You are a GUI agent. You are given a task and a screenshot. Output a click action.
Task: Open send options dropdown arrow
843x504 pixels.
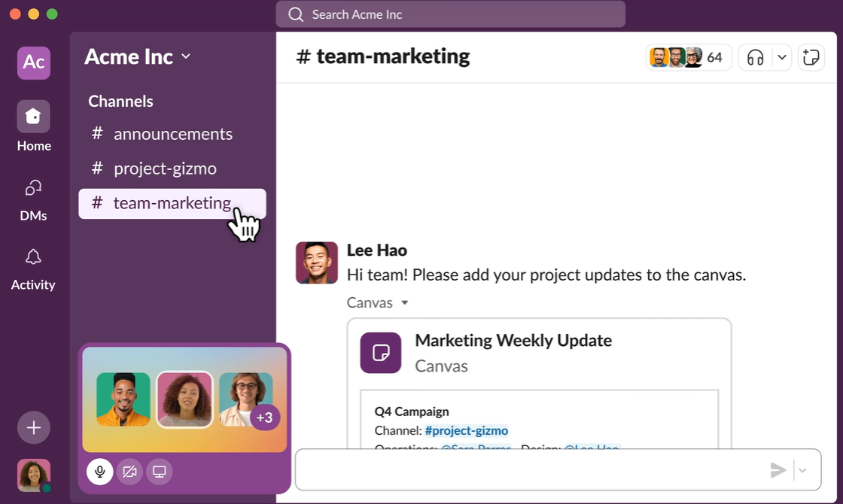click(802, 470)
